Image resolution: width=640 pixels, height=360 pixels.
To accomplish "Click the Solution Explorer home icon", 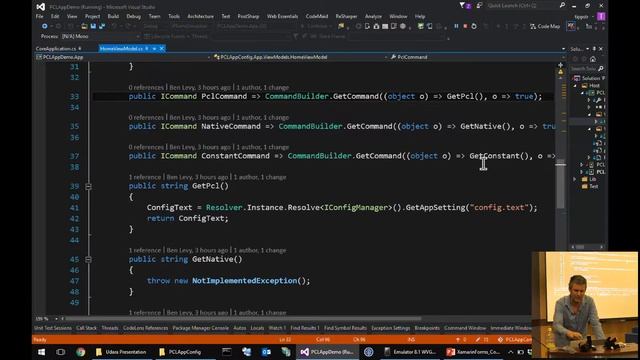I will (593, 59).
